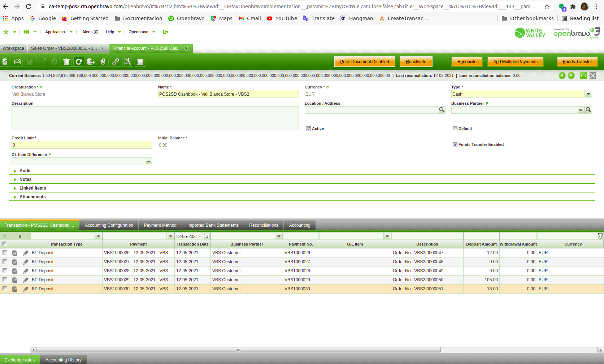
Task: Click the chain link icon in the toolbar
Action: click(x=116, y=62)
